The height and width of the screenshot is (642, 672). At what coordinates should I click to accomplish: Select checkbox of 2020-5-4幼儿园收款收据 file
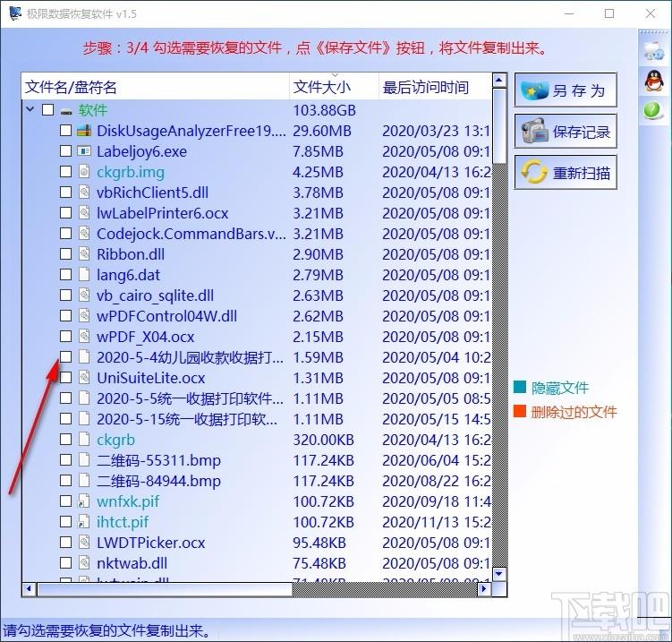click(65, 356)
